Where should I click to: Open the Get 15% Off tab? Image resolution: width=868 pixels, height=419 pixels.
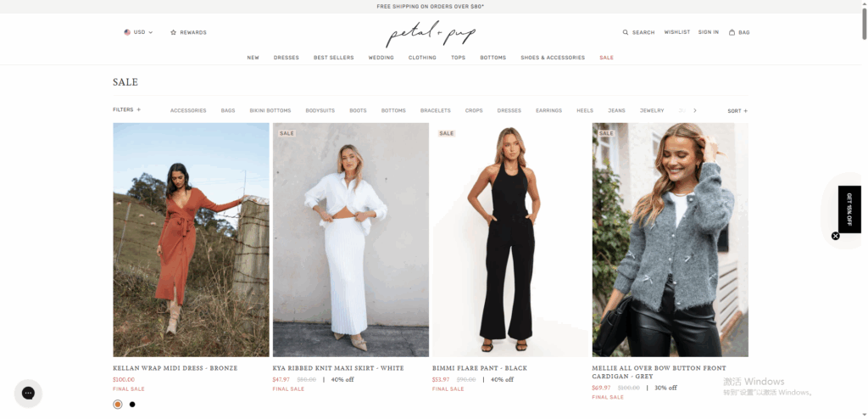tap(849, 209)
